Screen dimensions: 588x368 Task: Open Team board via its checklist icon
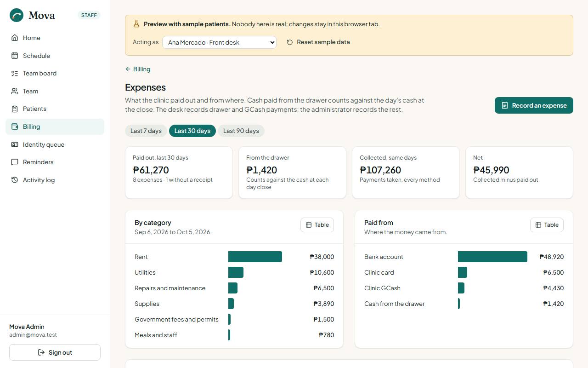[15, 73]
